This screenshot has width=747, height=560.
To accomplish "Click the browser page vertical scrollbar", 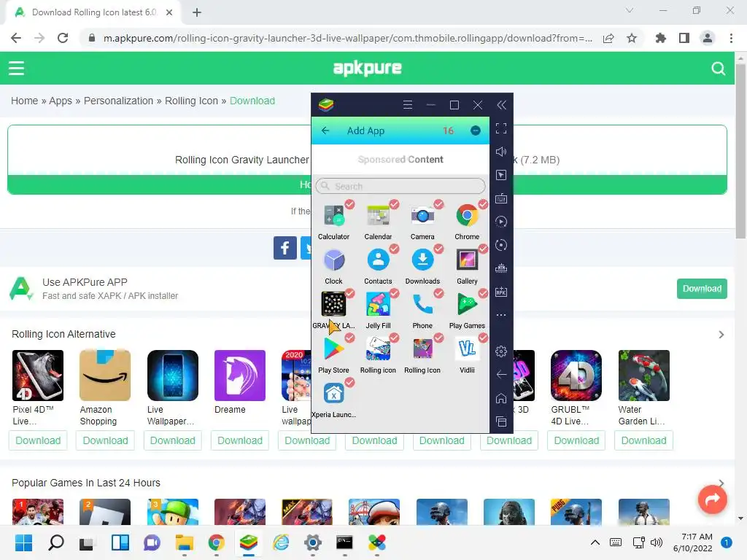I will [740, 150].
